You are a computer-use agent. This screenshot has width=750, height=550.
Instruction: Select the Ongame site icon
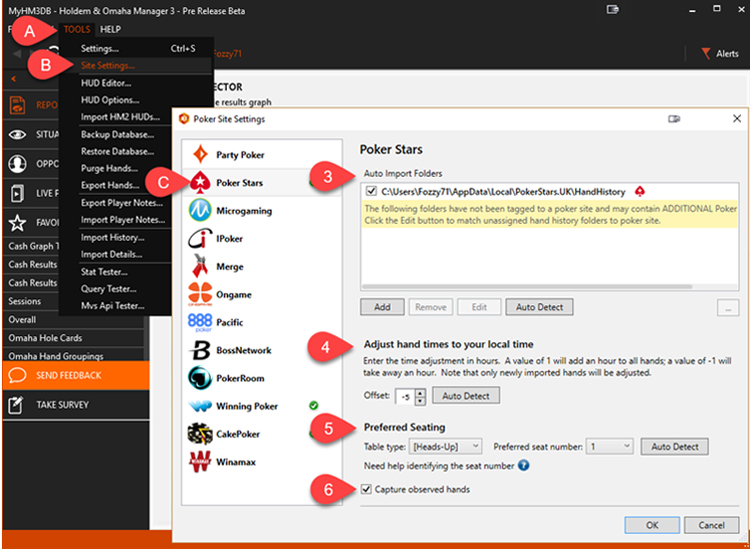[x=200, y=294]
